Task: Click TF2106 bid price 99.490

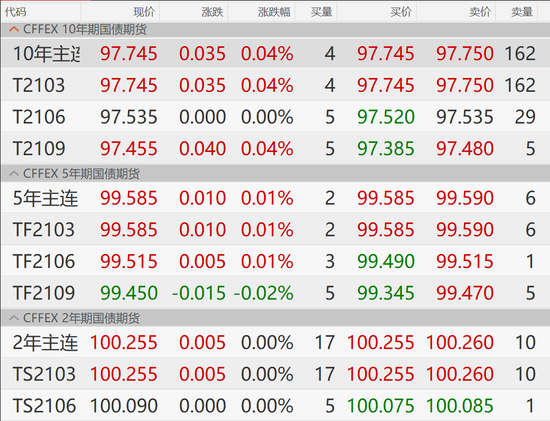Action: point(386,261)
